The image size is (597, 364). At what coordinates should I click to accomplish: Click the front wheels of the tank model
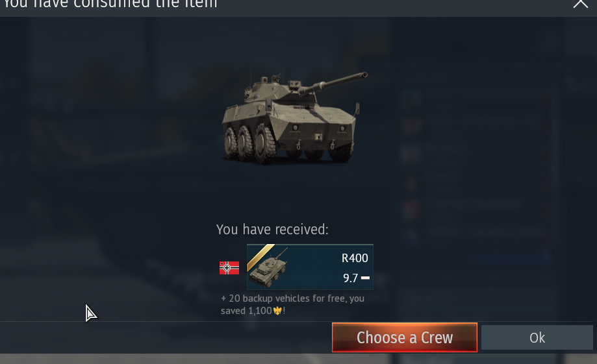pos(266,144)
